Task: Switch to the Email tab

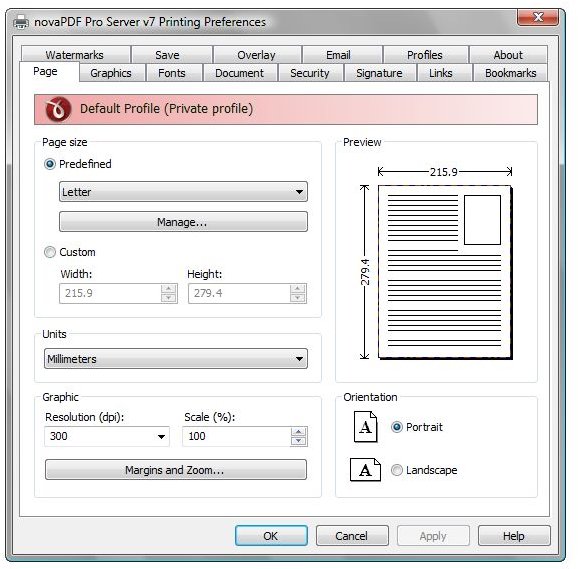Action: click(342, 55)
